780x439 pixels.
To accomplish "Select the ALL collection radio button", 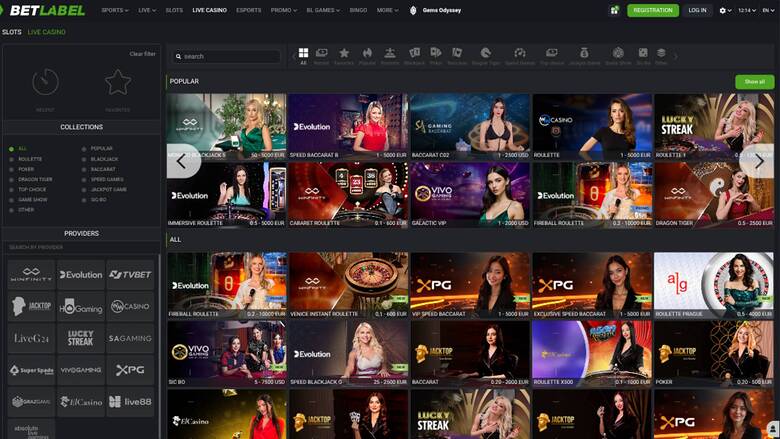I will point(11,149).
